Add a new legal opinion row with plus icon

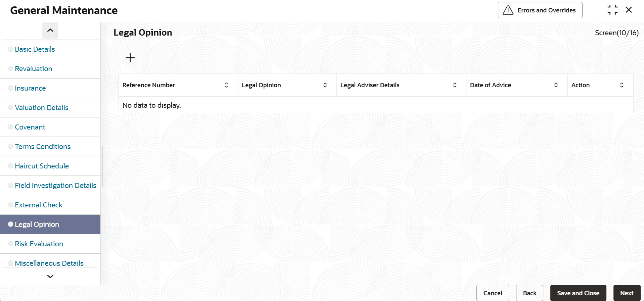[130, 58]
